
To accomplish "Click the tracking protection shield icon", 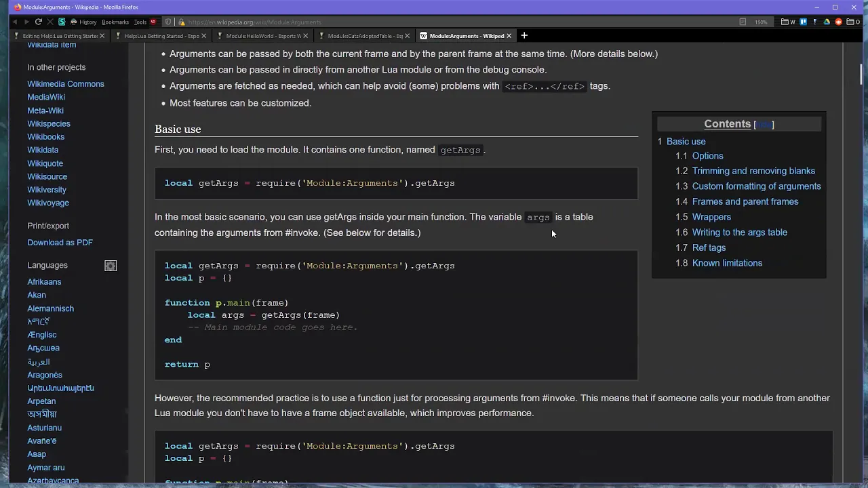I will click(169, 22).
